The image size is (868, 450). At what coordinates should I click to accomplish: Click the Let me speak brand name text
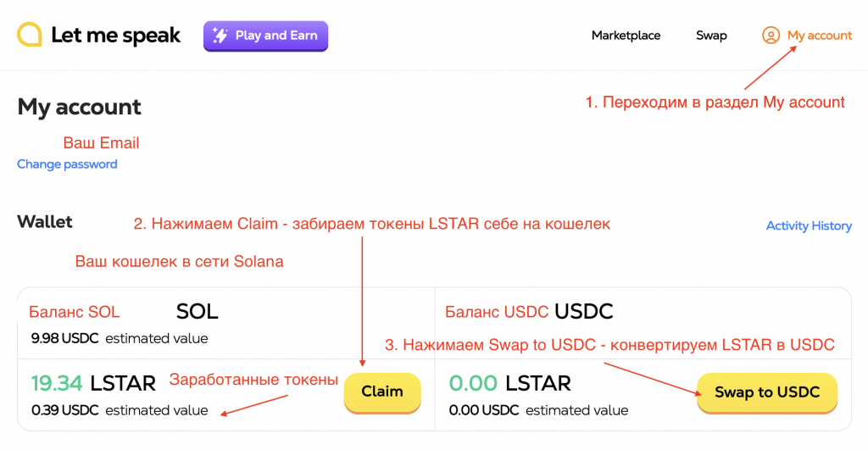[115, 36]
